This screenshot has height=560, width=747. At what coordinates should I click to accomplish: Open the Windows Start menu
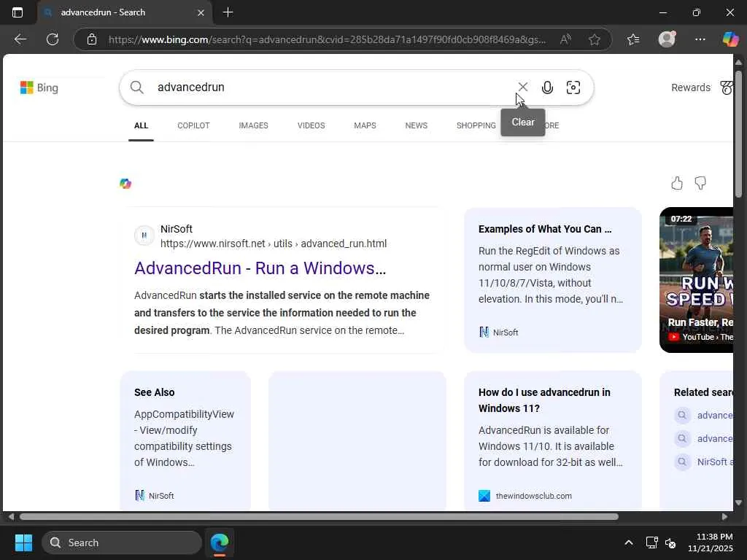pos(23,542)
